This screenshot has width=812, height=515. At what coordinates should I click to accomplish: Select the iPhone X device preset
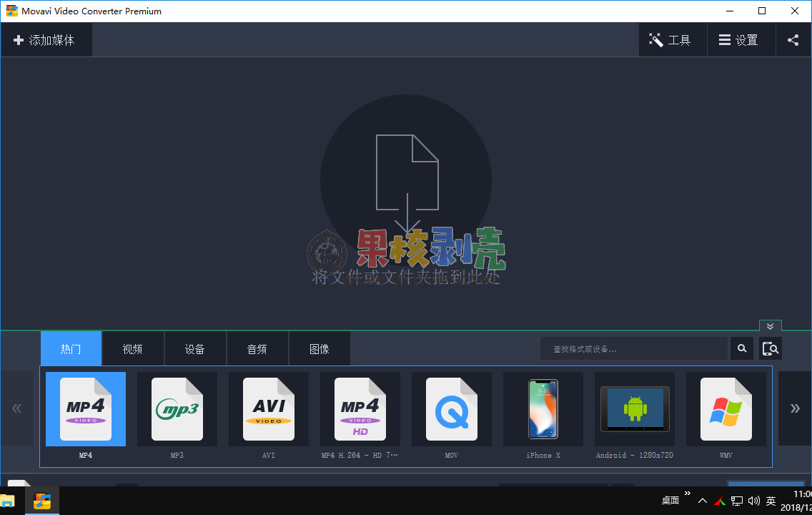pos(543,409)
